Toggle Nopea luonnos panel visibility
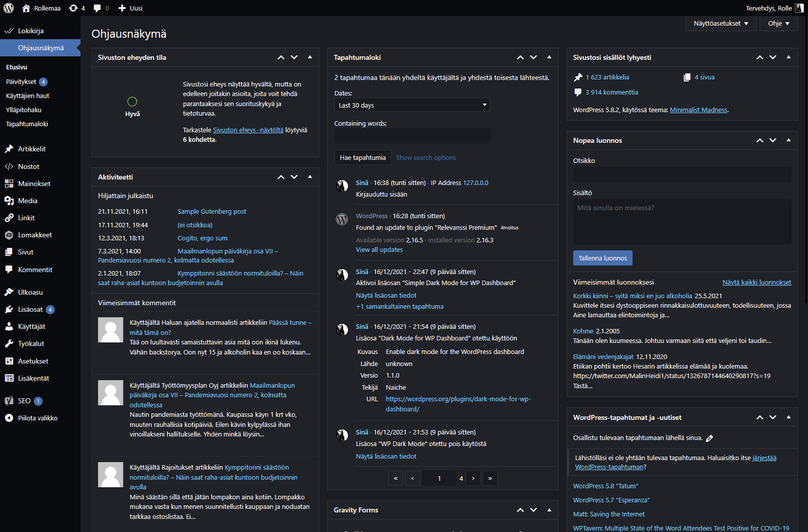Viewport: 808px width, 532px height. click(x=788, y=140)
